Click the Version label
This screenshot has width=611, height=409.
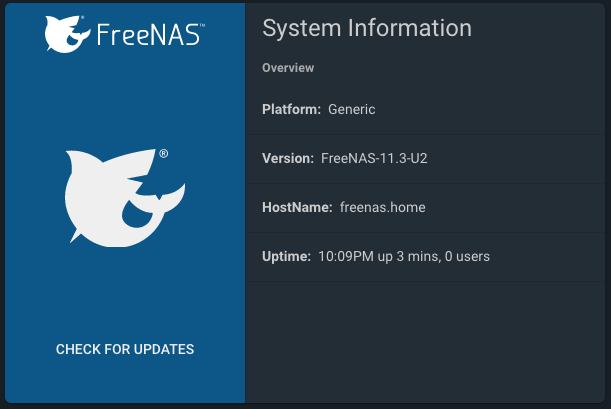pyautogui.click(x=288, y=159)
